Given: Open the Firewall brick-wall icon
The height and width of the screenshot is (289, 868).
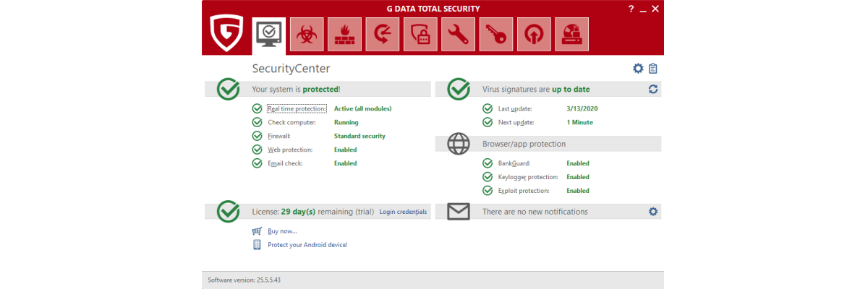Looking at the screenshot, I should click(x=344, y=34).
